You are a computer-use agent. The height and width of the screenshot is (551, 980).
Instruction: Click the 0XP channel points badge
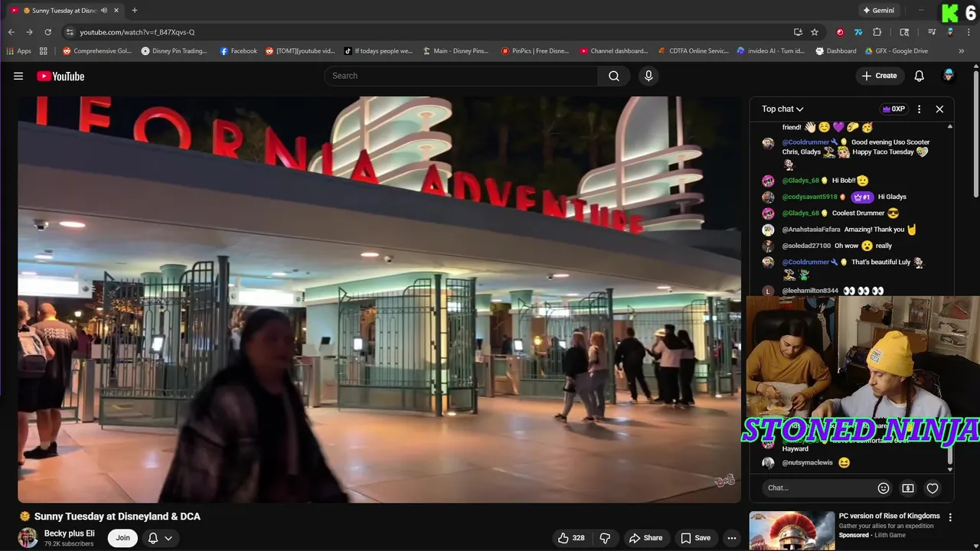point(893,109)
